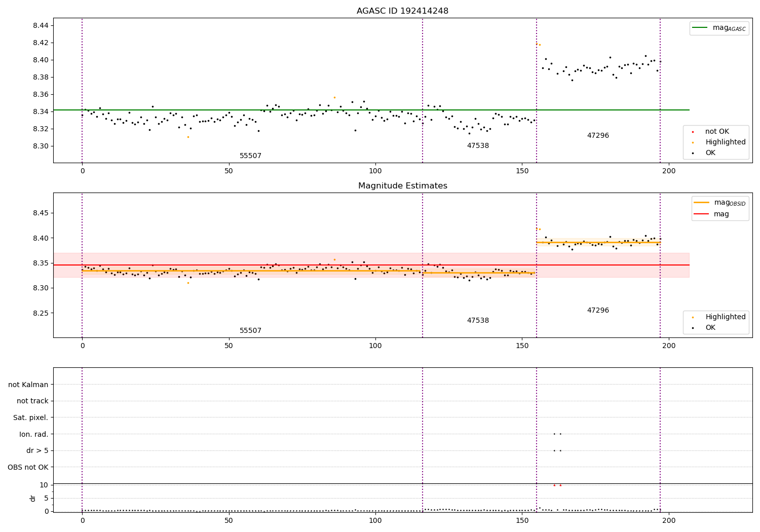The width and height of the screenshot is (760, 532).
Task: Select 'not OK' legend entry in top plot
Action: tap(717, 132)
